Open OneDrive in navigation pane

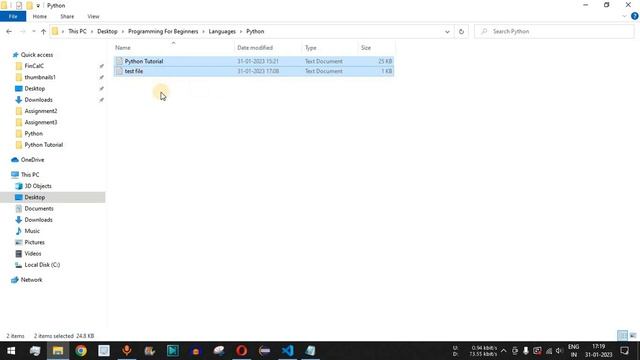32,160
